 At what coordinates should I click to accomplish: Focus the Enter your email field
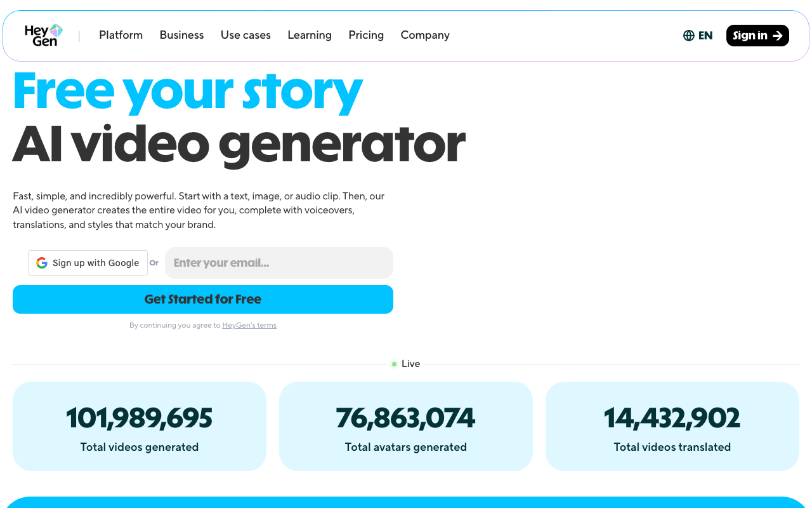279,263
